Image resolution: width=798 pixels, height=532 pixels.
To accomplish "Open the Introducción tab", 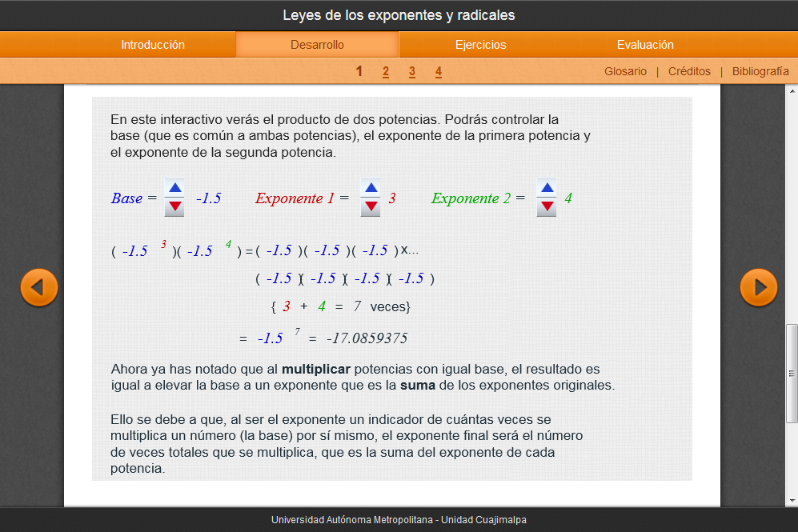I will (x=153, y=45).
